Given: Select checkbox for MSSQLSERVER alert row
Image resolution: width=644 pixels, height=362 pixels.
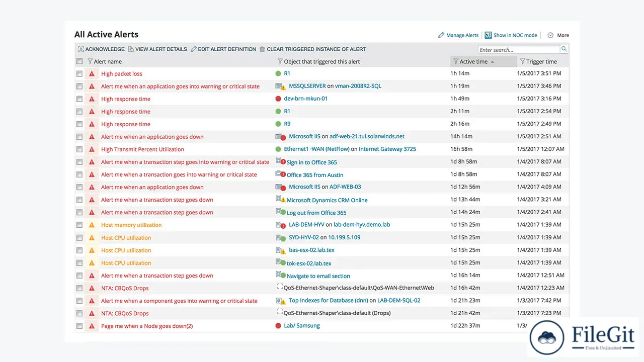Looking at the screenshot, I should (79, 86).
